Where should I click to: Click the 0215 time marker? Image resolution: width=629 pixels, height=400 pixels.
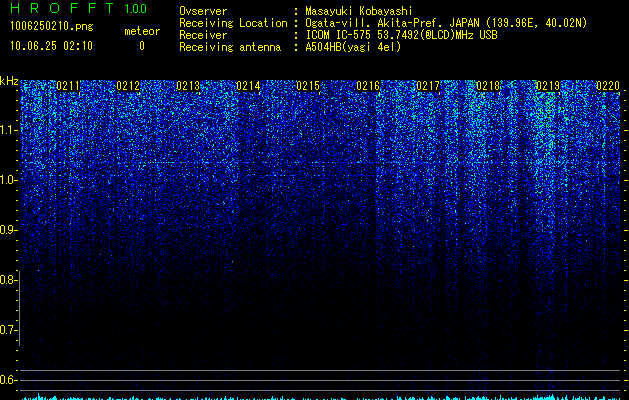308,85
